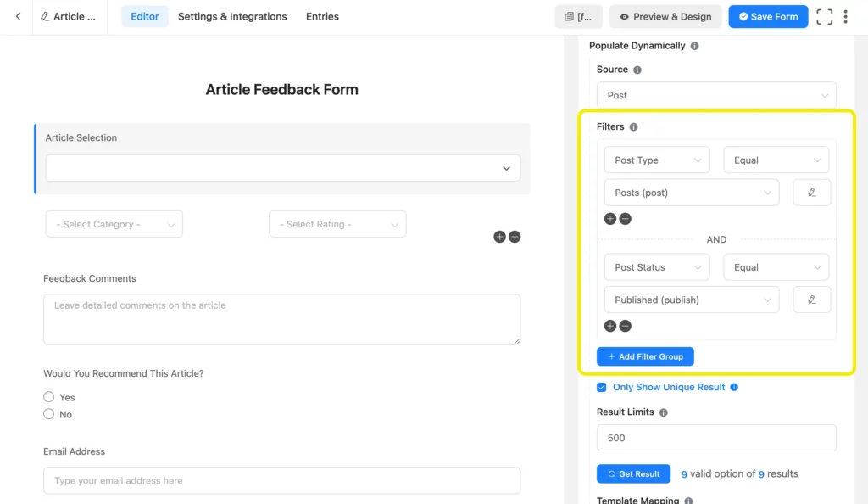Show info tooltip for Template Mapping

click(688, 500)
